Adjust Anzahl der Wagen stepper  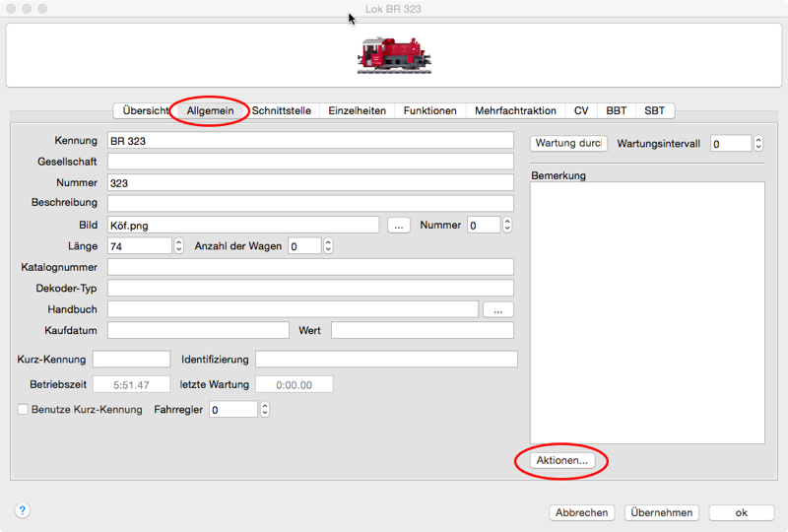click(x=328, y=245)
